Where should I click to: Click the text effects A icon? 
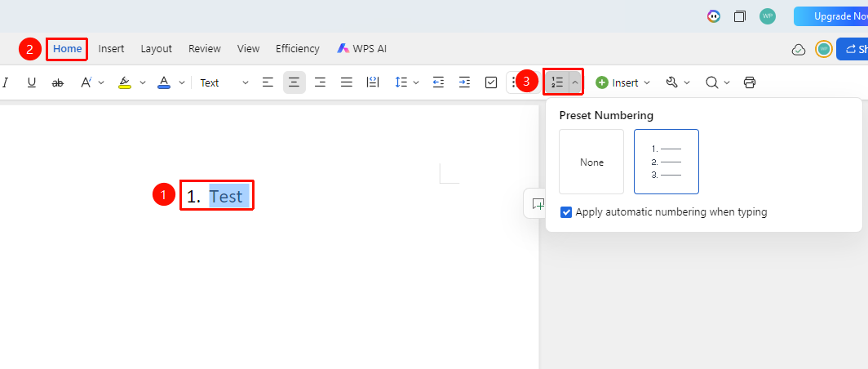(x=86, y=82)
